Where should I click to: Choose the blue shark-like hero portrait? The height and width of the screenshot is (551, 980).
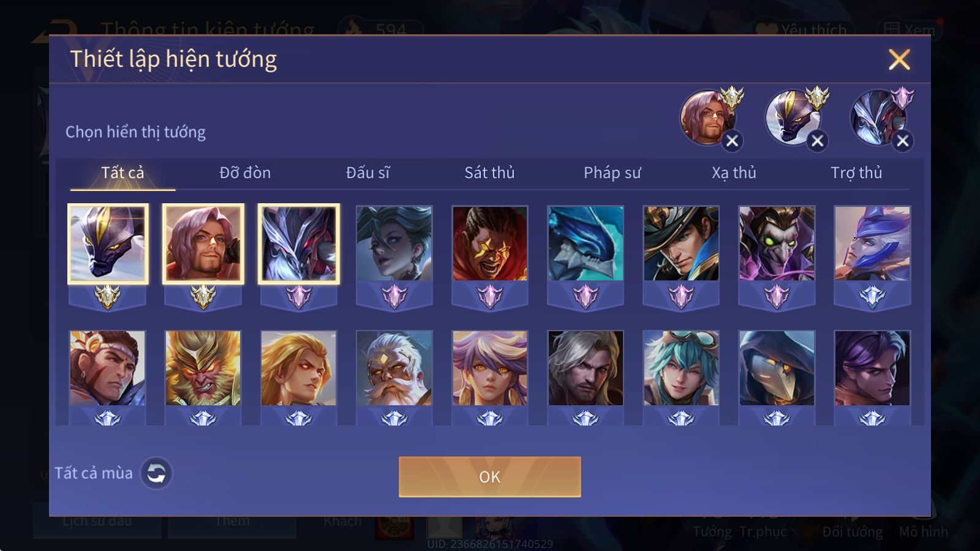pos(586,244)
